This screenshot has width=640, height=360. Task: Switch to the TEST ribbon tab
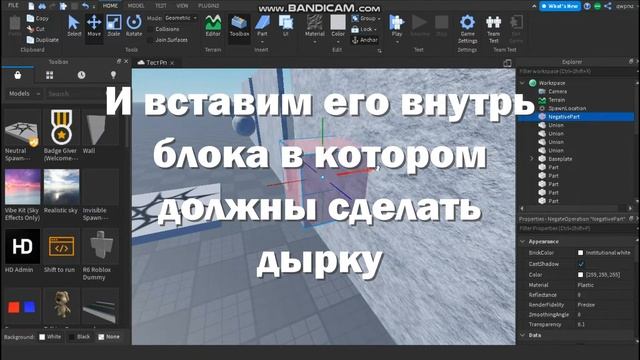[161, 6]
